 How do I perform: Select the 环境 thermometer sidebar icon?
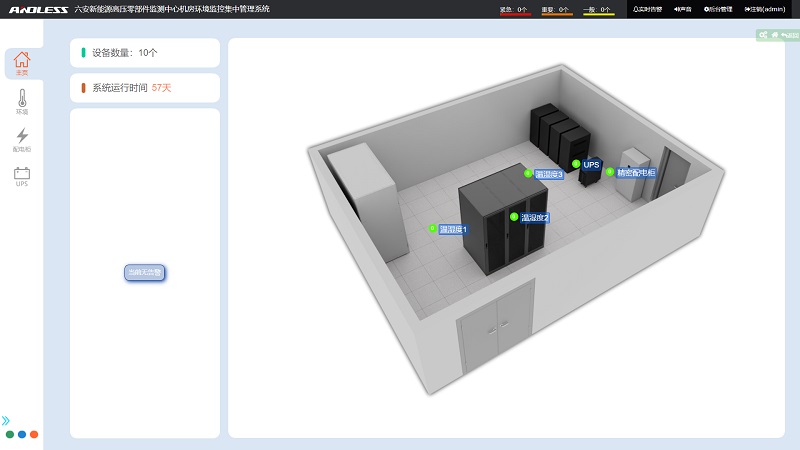tap(22, 101)
